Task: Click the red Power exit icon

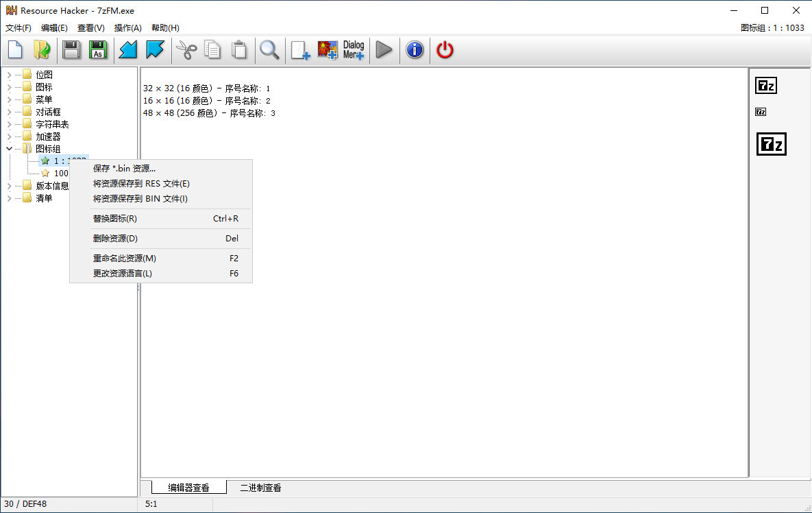Action: [x=445, y=50]
